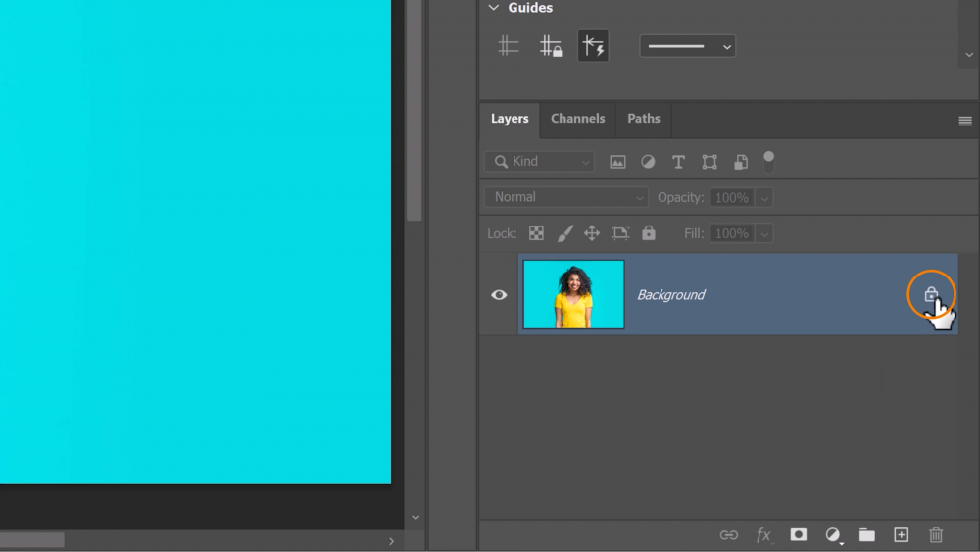The image size is (980, 552).
Task: Lock image pixels with brush icon
Action: click(565, 233)
